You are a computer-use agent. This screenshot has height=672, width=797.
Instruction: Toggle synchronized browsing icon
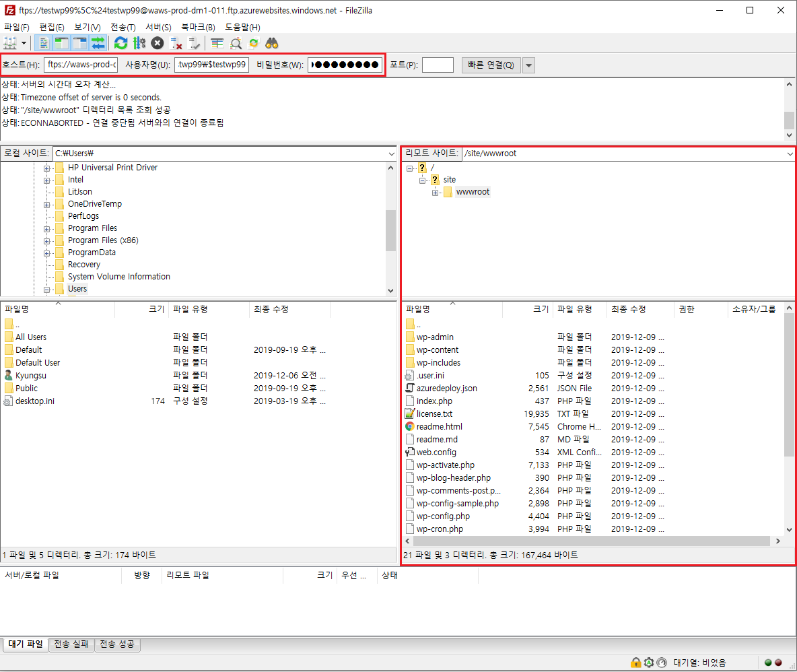click(254, 44)
